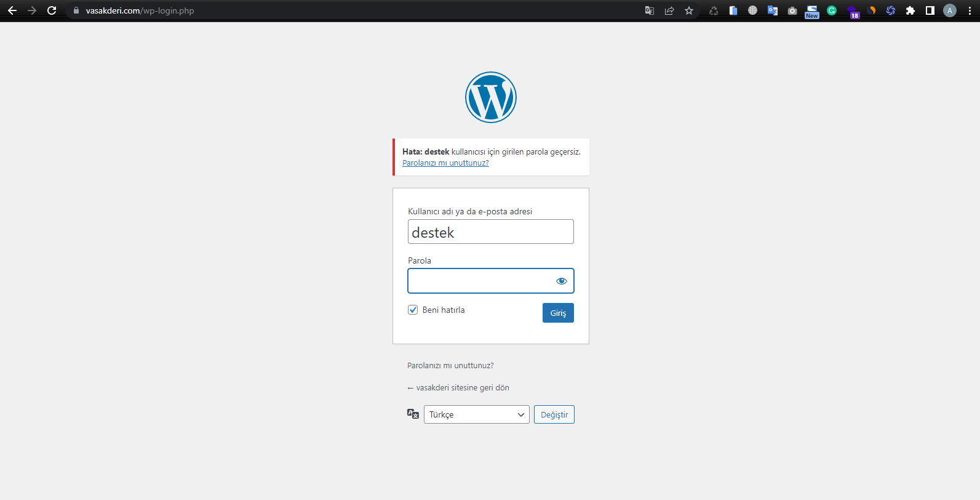
Task: Open the blue document copy extension
Action: (x=733, y=10)
